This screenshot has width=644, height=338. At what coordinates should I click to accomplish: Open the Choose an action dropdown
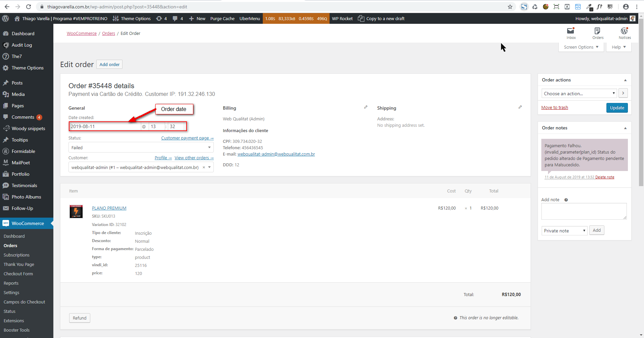coord(579,93)
